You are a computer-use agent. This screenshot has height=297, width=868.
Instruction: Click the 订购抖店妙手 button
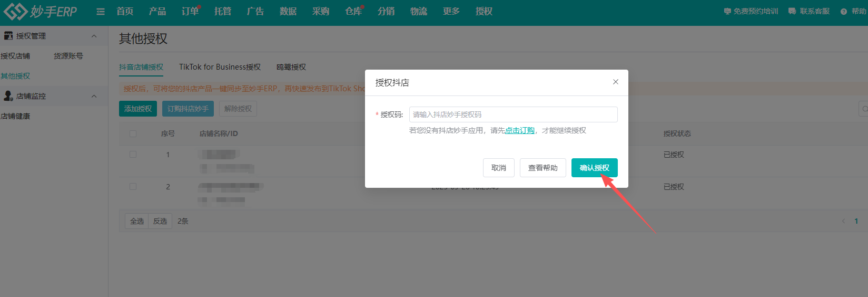[x=188, y=109]
